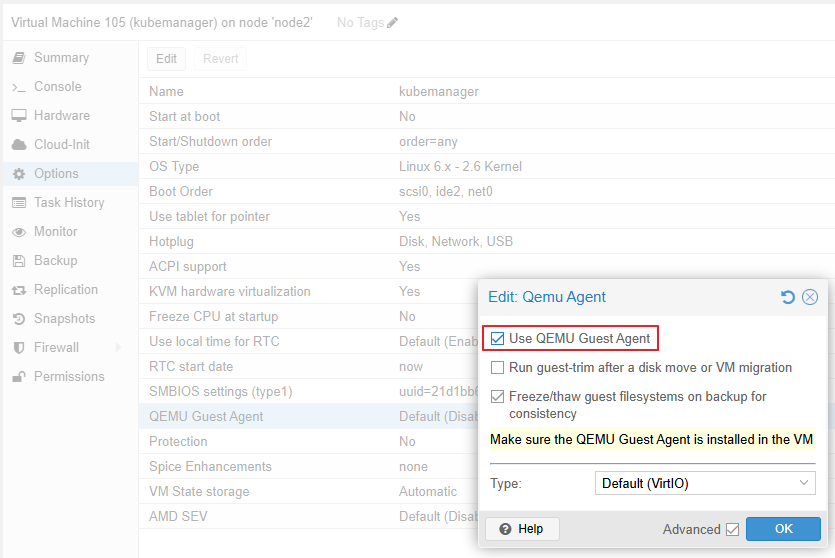The width and height of the screenshot is (835, 558).
Task: Click the Backup floppy disk icon
Action: click(x=19, y=261)
